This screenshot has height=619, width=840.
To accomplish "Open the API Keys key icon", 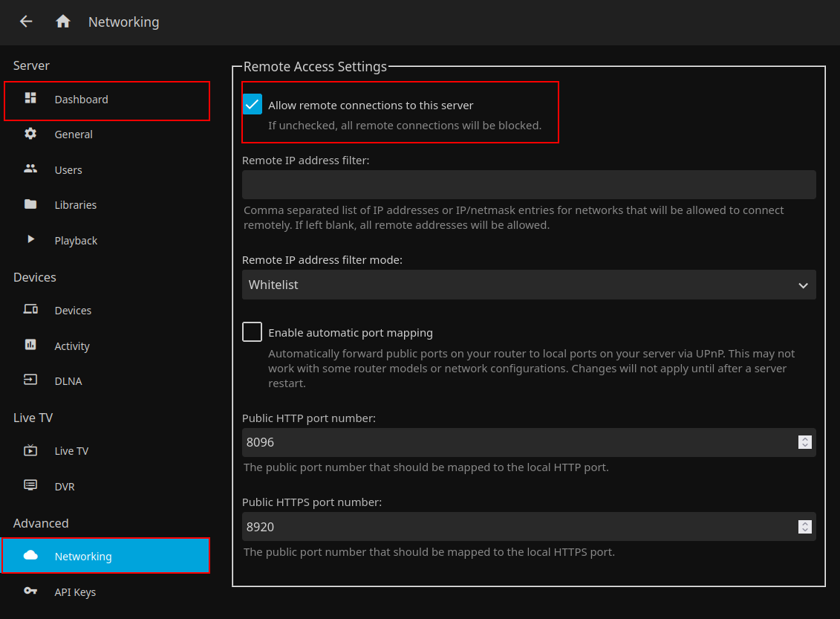I will click(x=30, y=592).
